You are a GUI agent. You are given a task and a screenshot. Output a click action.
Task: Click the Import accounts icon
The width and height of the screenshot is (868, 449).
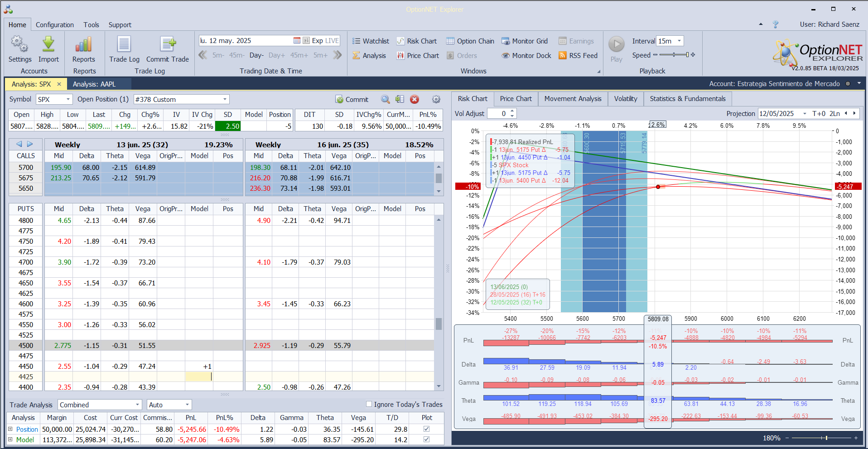click(48, 49)
